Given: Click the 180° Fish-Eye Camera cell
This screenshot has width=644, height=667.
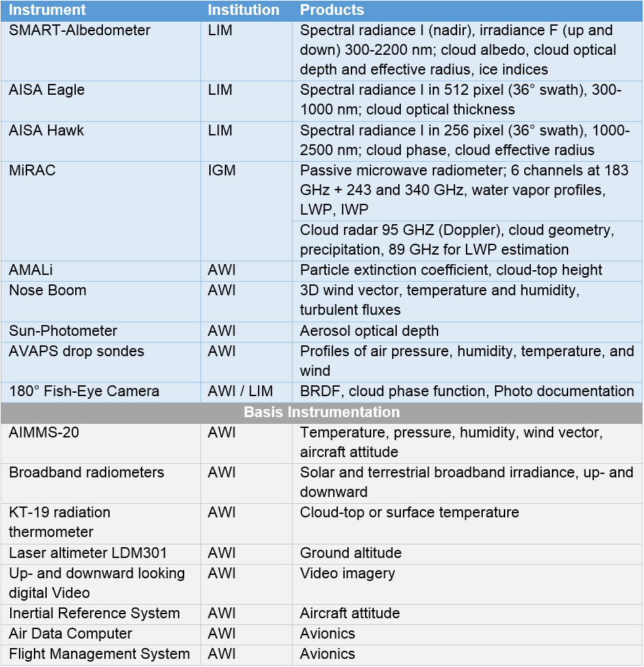Looking at the screenshot, I should point(84,391).
